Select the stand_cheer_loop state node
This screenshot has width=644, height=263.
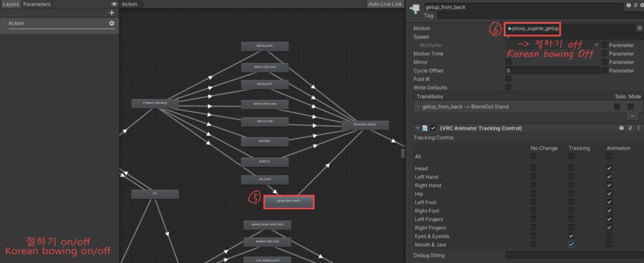[265, 104]
